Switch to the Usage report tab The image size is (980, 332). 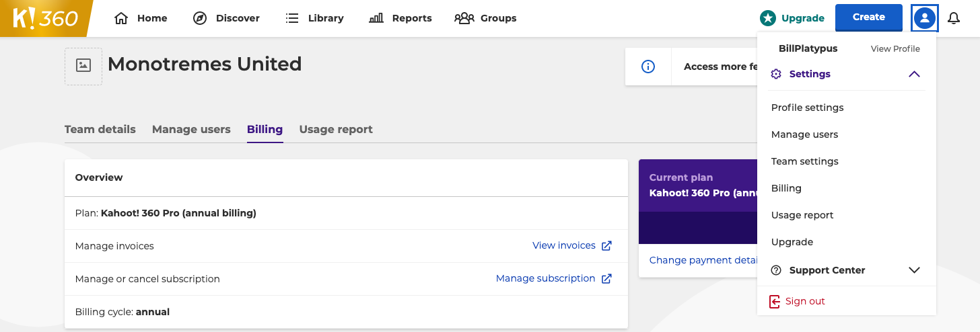[x=336, y=129]
